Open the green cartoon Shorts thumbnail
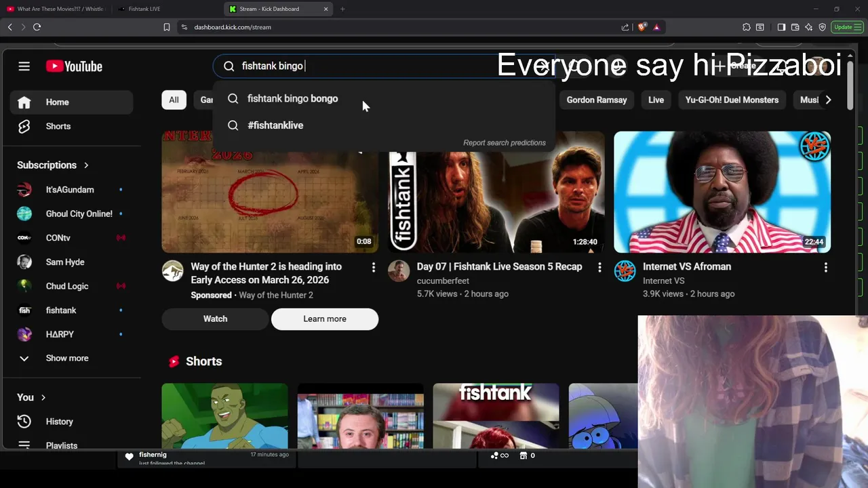The image size is (868, 488). click(x=224, y=415)
